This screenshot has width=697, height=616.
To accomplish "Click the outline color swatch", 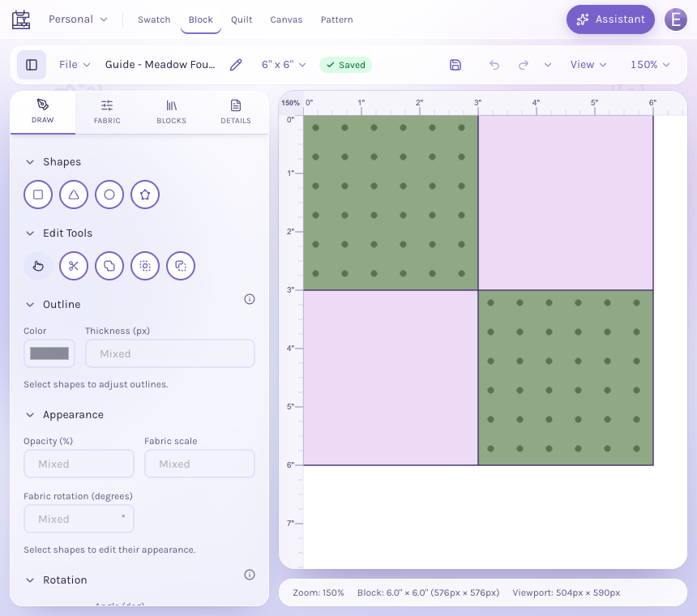I will point(49,353).
